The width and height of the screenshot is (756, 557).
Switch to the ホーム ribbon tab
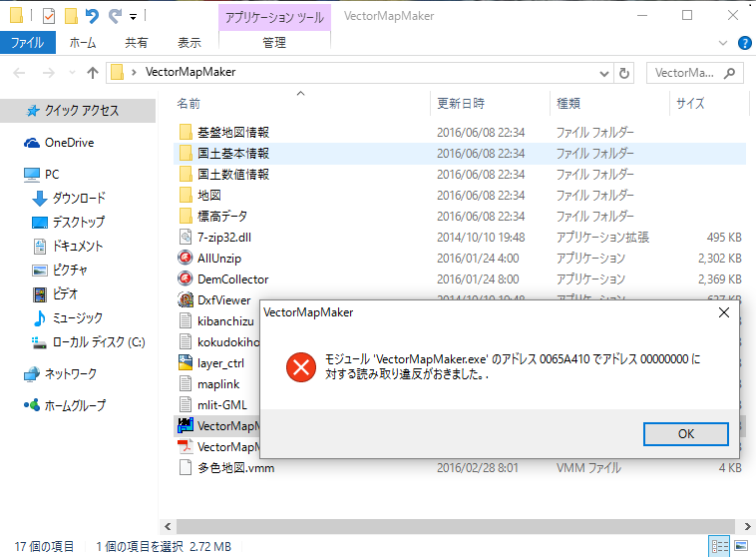83,43
